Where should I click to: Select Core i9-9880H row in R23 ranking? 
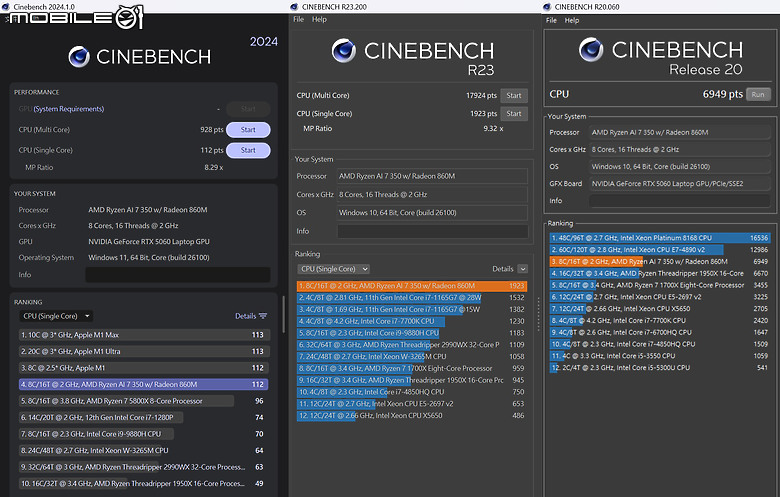pos(412,333)
